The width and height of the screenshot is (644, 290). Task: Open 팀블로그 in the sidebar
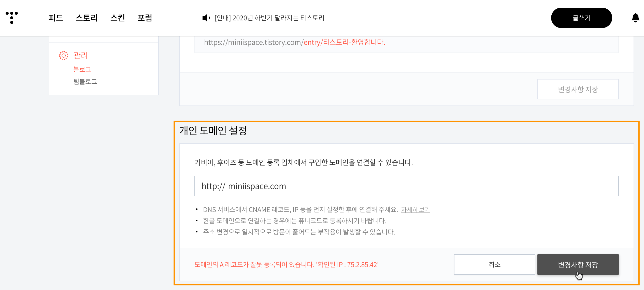[85, 82]
